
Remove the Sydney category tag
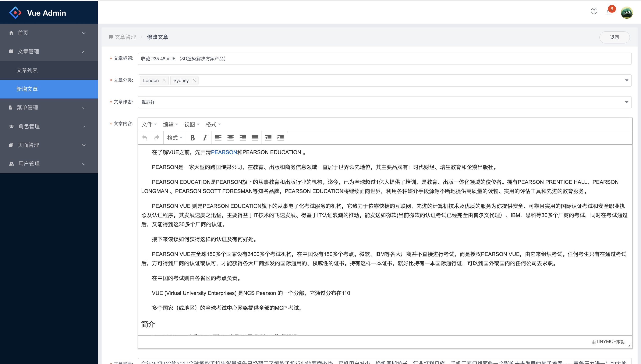pyautogui.click(x=194, y=81)
